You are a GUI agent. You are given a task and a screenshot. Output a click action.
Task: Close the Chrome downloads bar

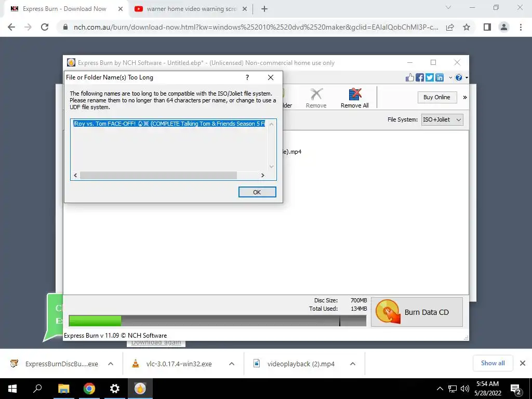tap(523, 363)
